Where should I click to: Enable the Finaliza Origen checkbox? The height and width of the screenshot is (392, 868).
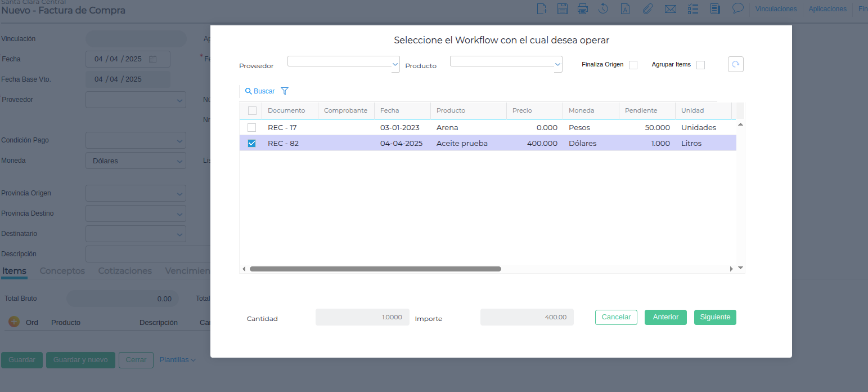(633, 65)
